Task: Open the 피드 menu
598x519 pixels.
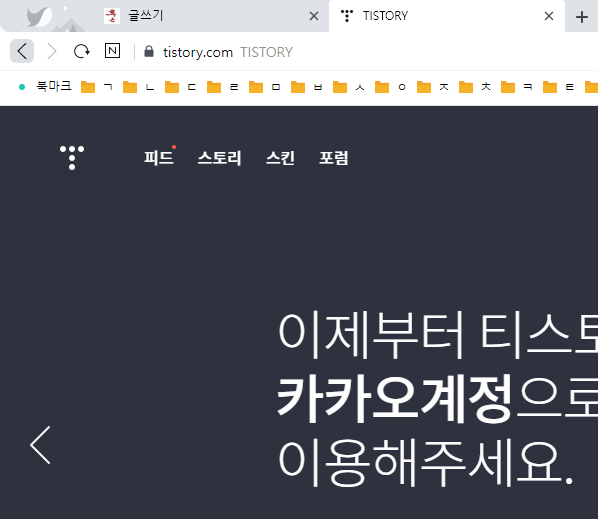Action: coord(159,157)
